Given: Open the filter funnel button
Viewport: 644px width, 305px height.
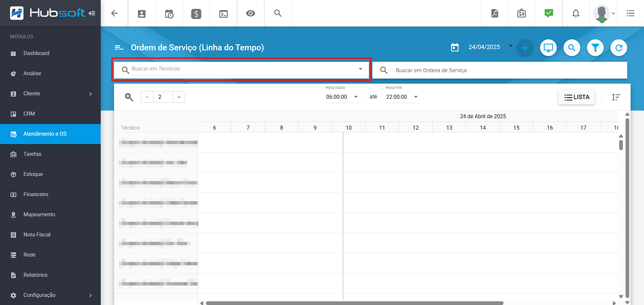Looking at the screenshot, I should click(595, 48).
